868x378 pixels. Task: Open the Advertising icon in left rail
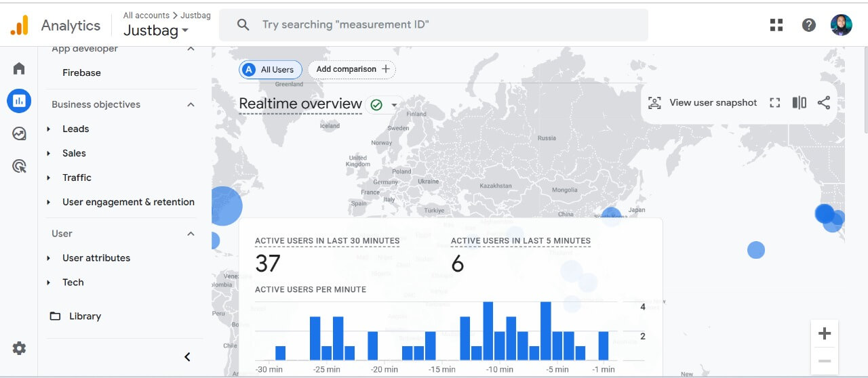coord(19,166)
